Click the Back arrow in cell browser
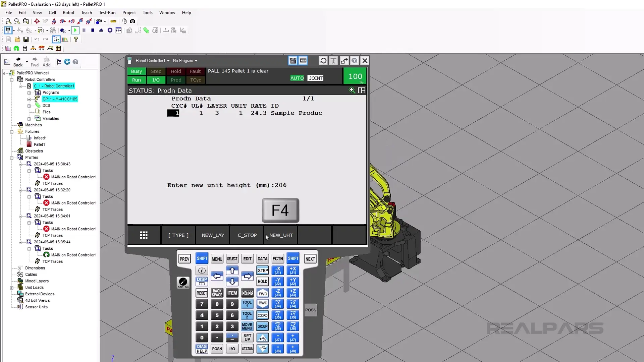The width and height of the screenshot is (644, 362). [x=18, y=62]
